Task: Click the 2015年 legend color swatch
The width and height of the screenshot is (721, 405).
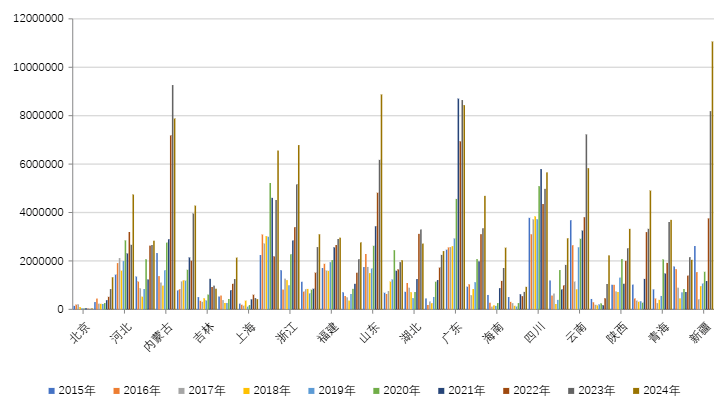Action: (49, 389)
